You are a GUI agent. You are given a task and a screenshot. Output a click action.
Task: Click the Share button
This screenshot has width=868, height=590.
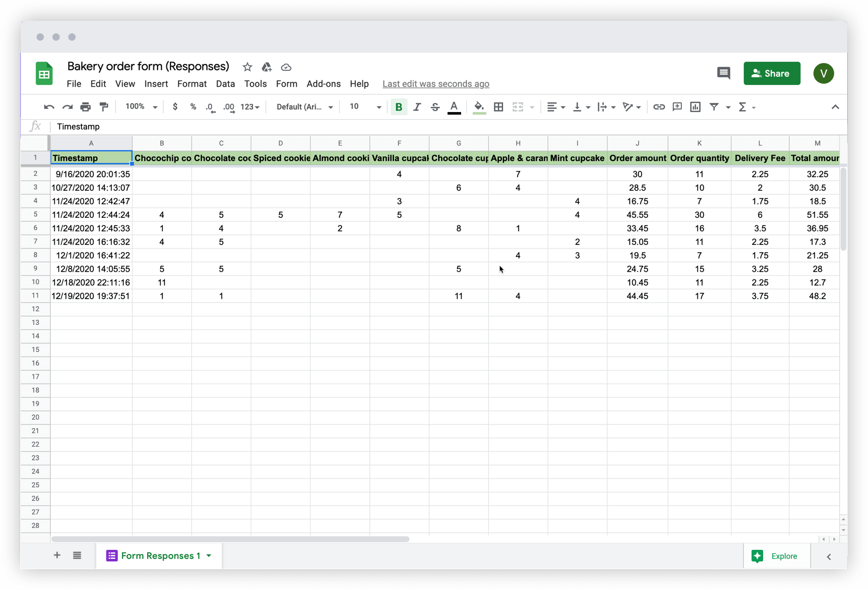tap(772, 73)
